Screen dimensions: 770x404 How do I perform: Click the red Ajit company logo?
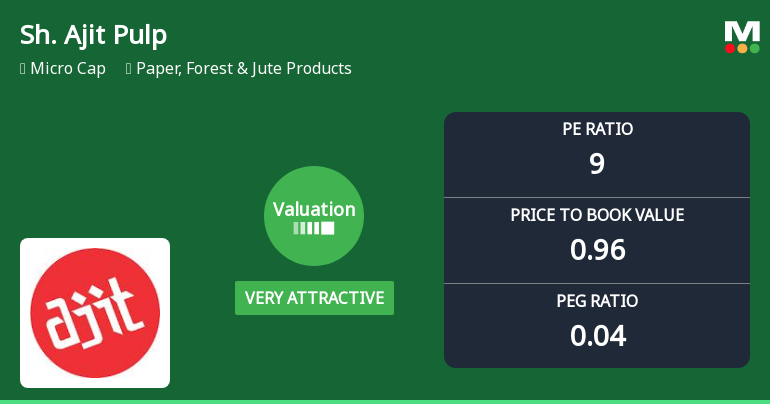95,313
